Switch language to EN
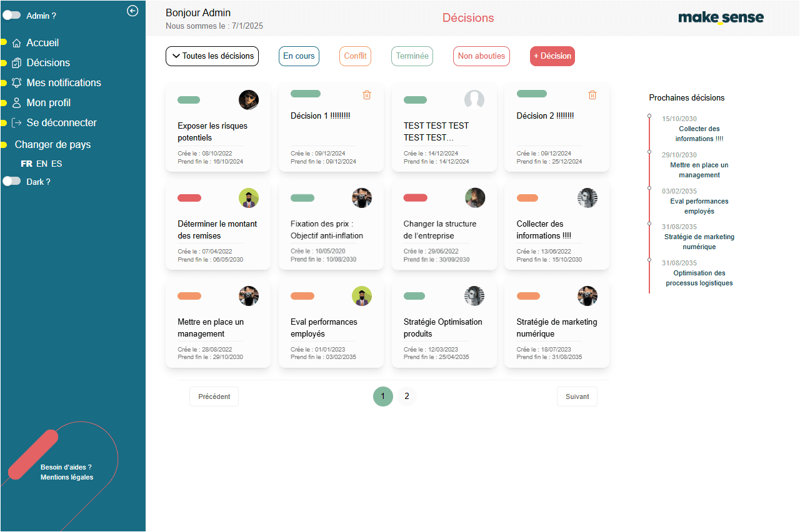The height and width of the screenshot is (532, 800). (42, 164)
